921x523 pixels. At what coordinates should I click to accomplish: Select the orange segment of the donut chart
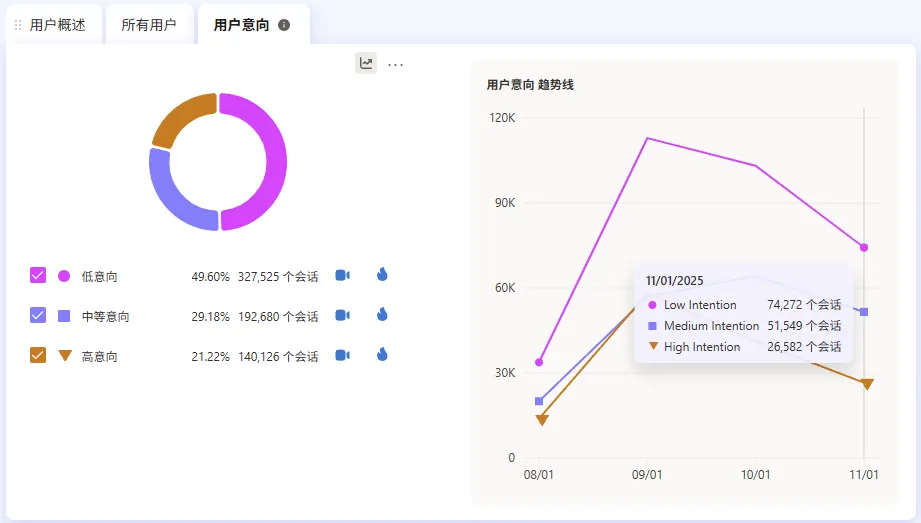(x=180, y=116)
